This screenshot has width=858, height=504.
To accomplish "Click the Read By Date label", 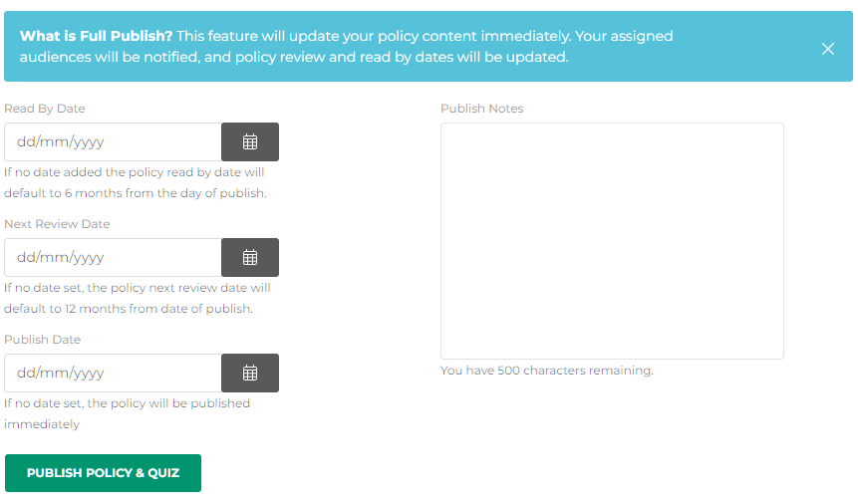I will [45, 109].
